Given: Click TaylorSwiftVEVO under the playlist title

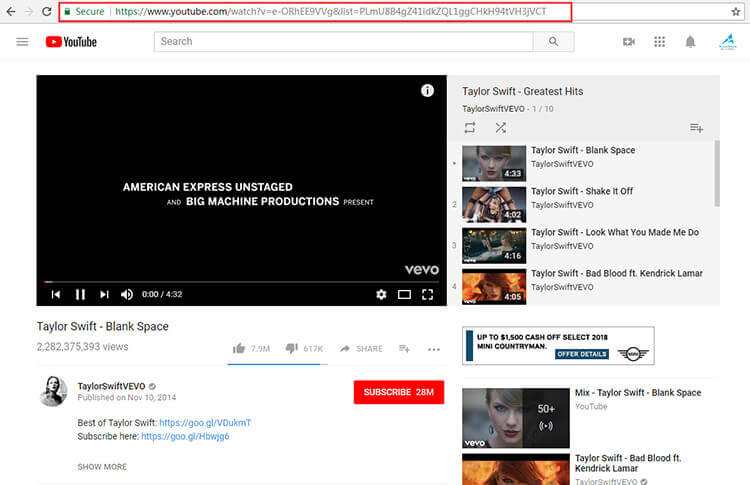Looking at the screenshot, I should pos(493,109).
